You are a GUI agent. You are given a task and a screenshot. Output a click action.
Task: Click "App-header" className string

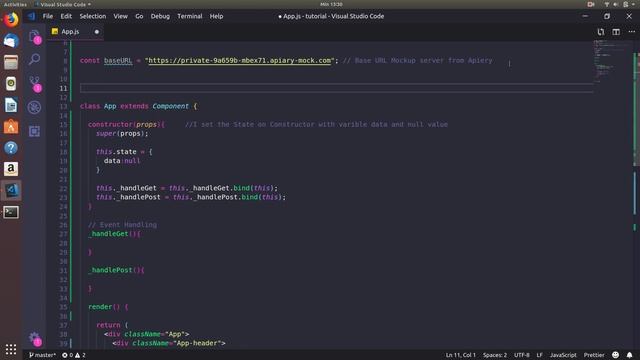coord(197,343)
